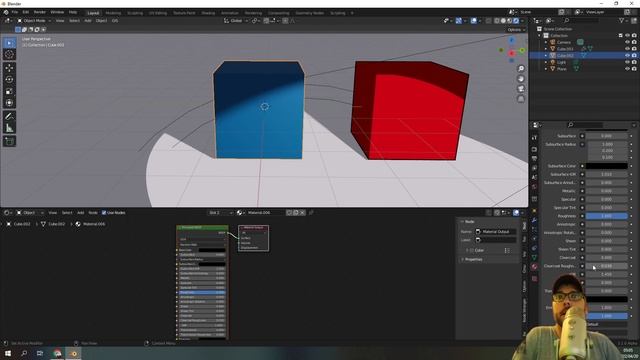Toggle the Use Nodes checkbox
The height and width of the screenshot is (360, 640).
click(104, 213)
